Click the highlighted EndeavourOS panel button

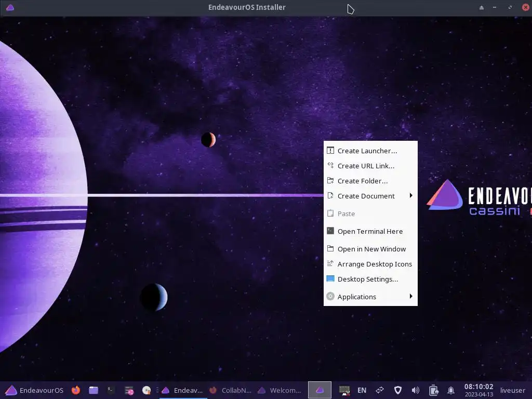(x=320, y=390)
